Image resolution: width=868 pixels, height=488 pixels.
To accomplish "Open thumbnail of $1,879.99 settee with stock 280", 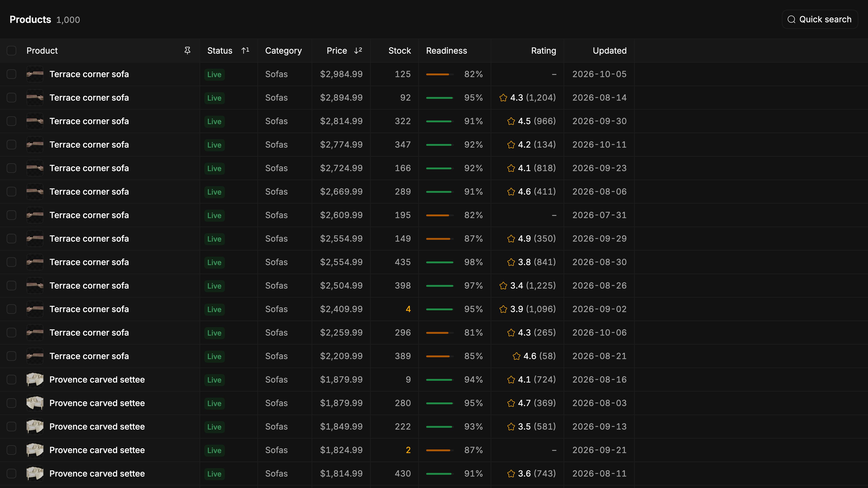I will (35, 403).
